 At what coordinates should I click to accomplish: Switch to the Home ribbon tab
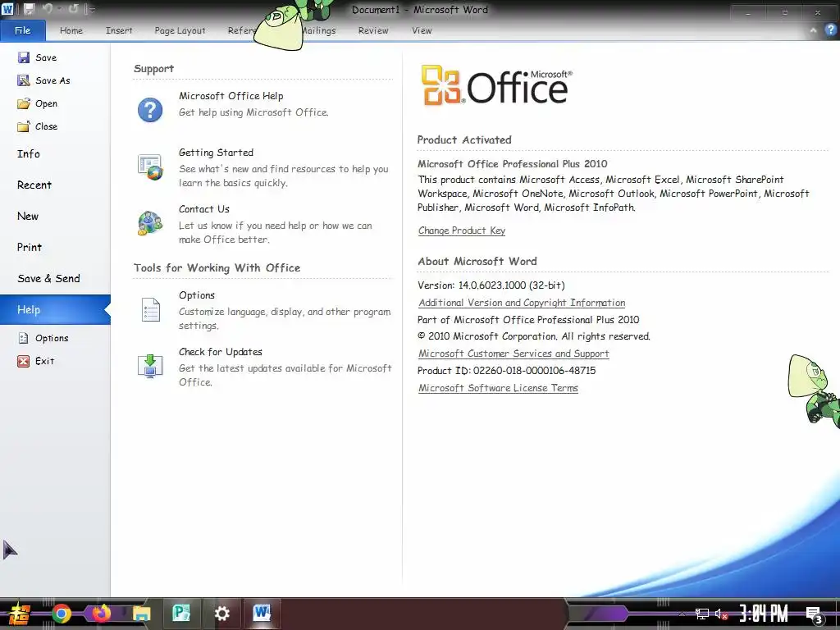click(71, 30)
